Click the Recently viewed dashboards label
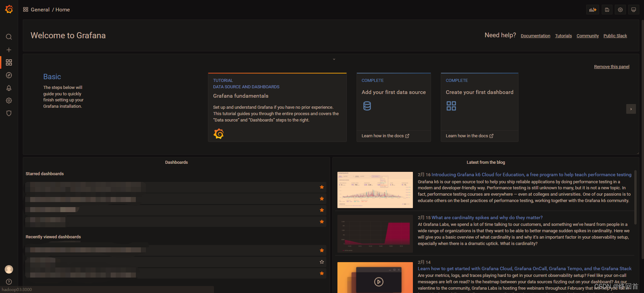The width and height of the screenshot is (644, 293). click(53, 237)
